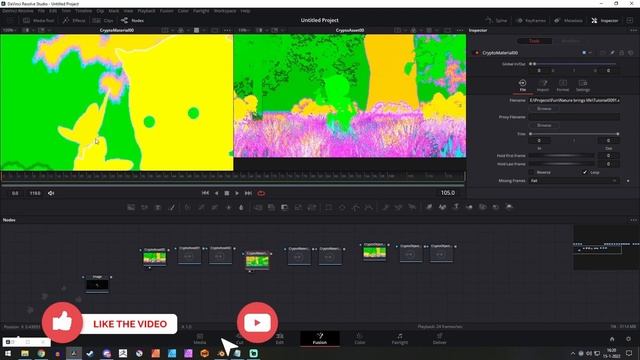640x360 pixels.
Task: Open the Fusion menu
Action: click(x=167, y=11)
